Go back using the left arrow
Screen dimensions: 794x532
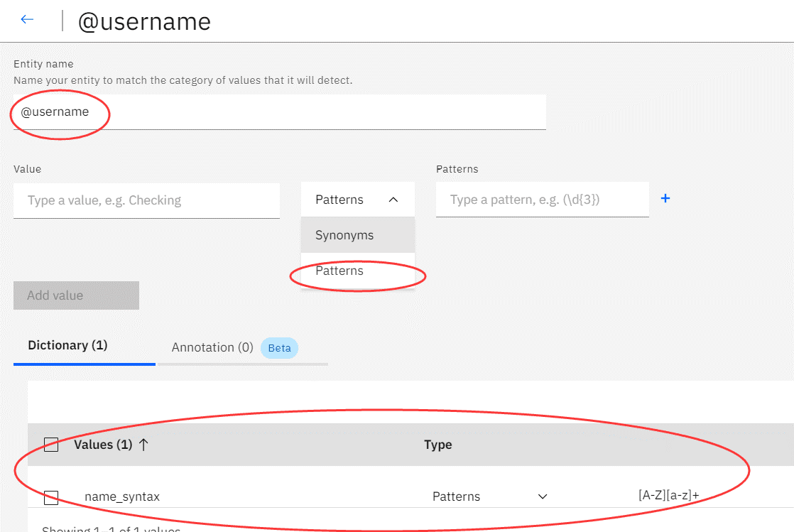coord(27,20)
